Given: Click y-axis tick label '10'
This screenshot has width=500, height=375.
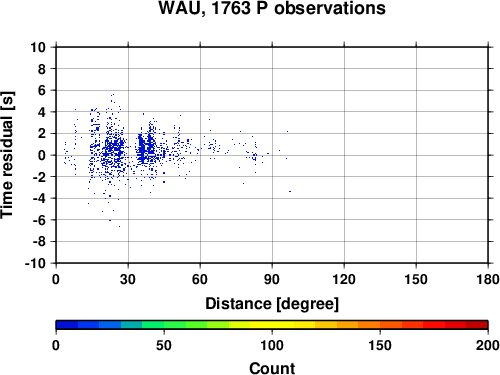Looking at the screenshot, I should [x=38, y=47].
